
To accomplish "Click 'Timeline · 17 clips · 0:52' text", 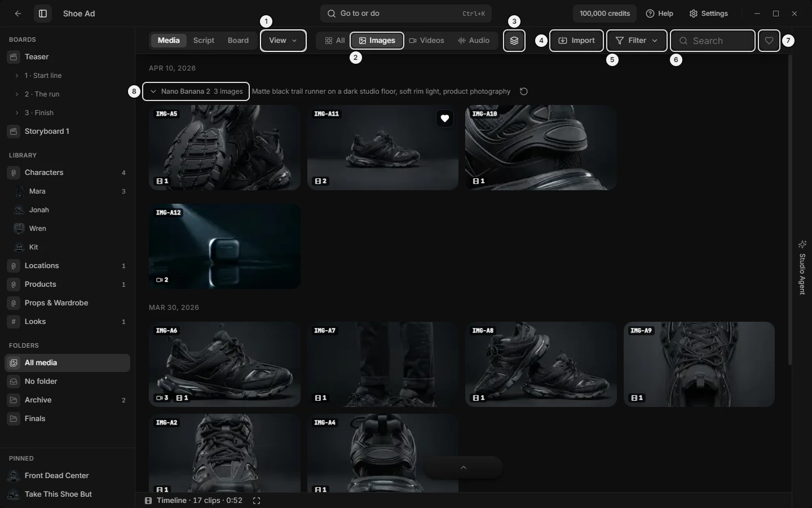I will tap(200, 501).
